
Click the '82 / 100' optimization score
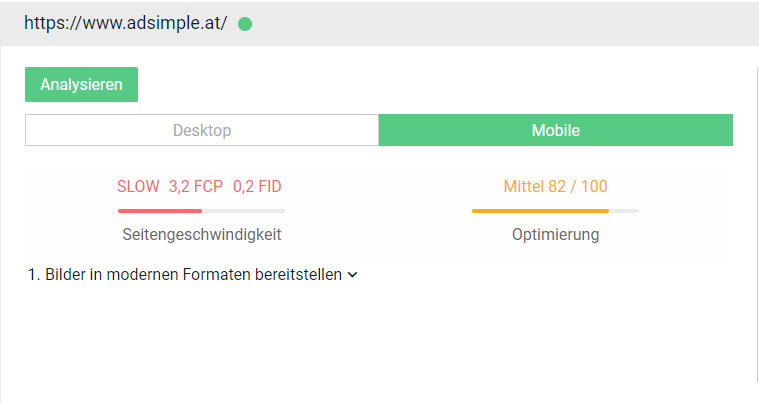point(578,186)
